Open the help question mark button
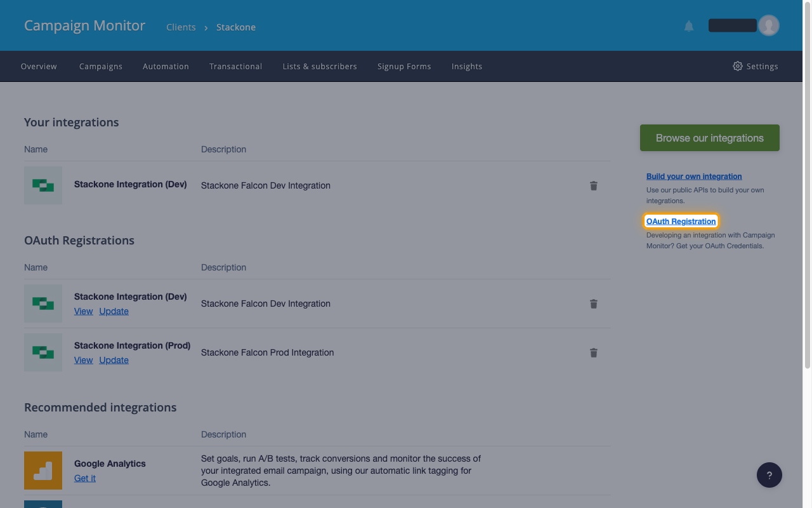Image resolution: width=812 pixels, height=508 pixels. (x=769, y=475)
